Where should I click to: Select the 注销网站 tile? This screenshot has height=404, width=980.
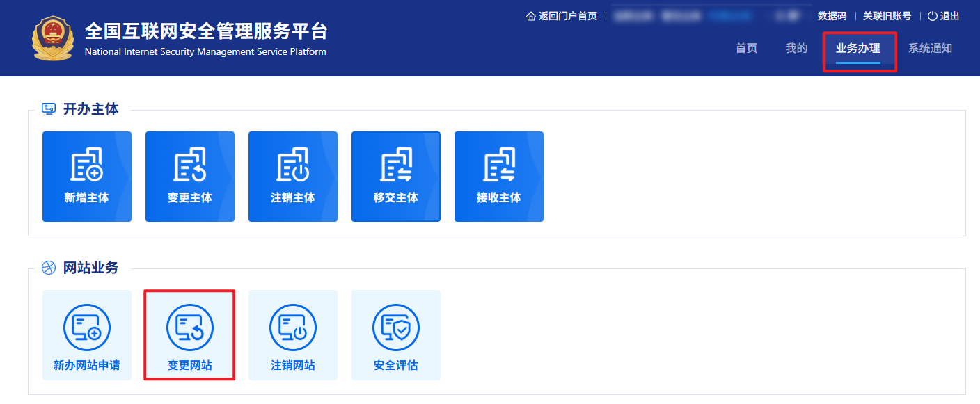pyautogui.click(x=293, y=335)
